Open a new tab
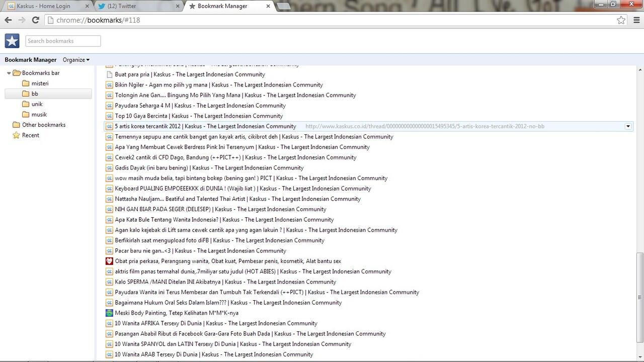Screen dimensions: 644x362 tap(283, 7)
